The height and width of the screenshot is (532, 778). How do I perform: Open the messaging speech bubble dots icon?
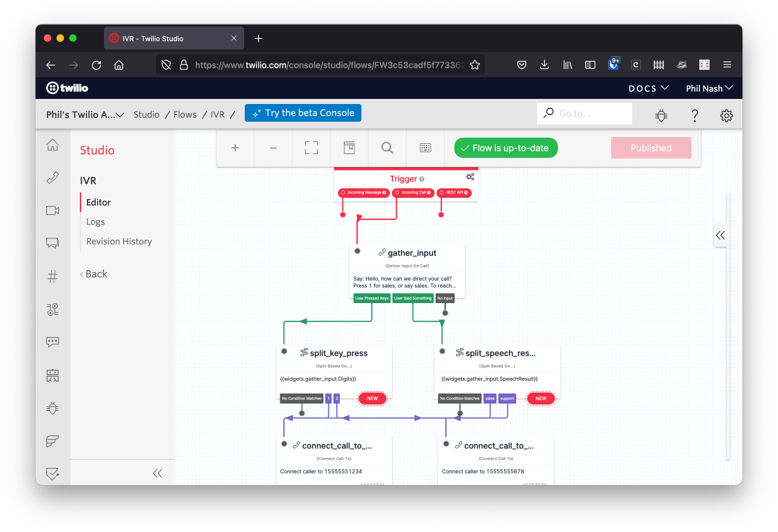(x=53, y=342)
